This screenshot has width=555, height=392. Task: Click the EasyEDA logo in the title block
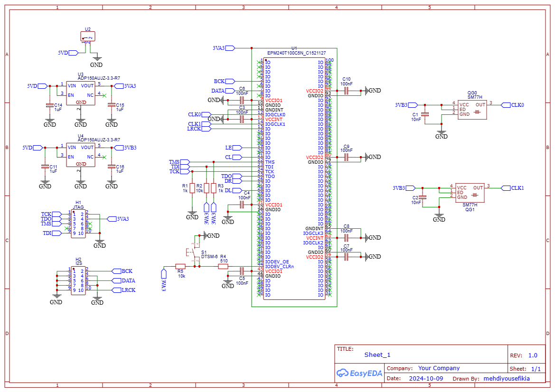[359, 373]
